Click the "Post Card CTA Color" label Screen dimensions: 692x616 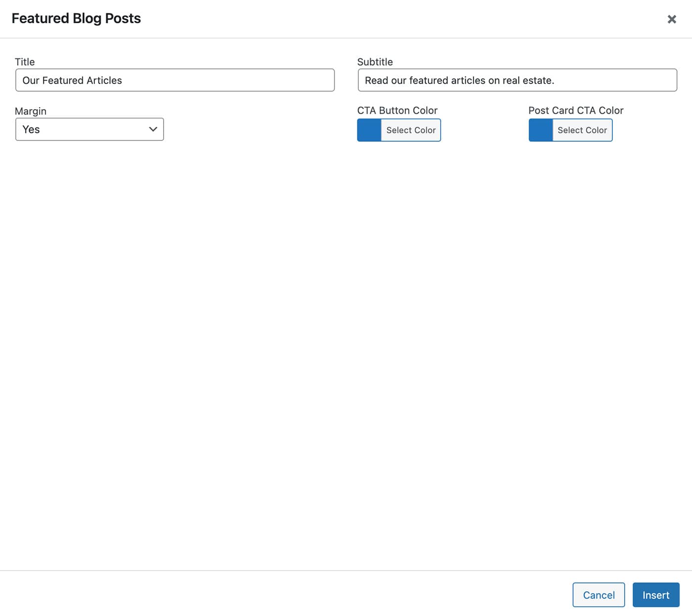click(575, 110)
